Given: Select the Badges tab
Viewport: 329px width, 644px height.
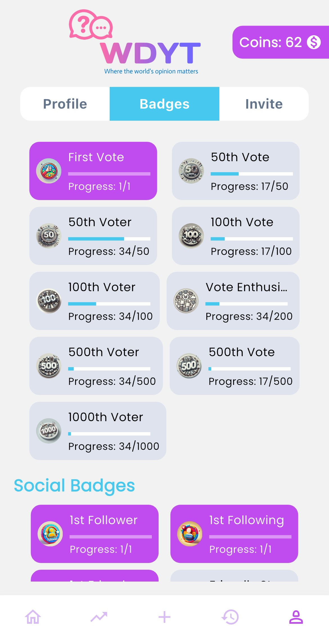Looking at the screenshot, I should coord(164,104).
